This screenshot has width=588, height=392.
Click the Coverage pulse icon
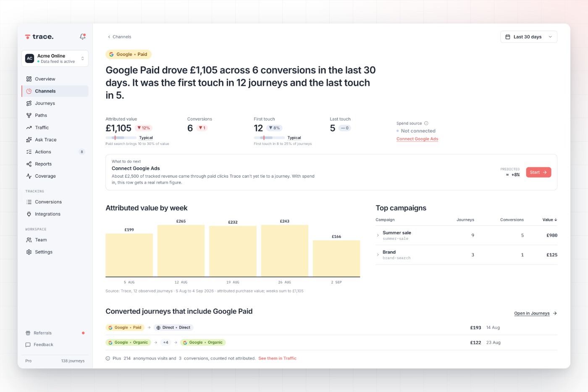coord(29,176)
